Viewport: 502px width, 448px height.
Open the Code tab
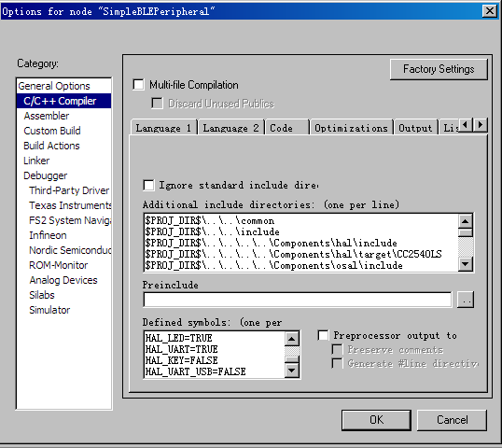tap(286, 128)
